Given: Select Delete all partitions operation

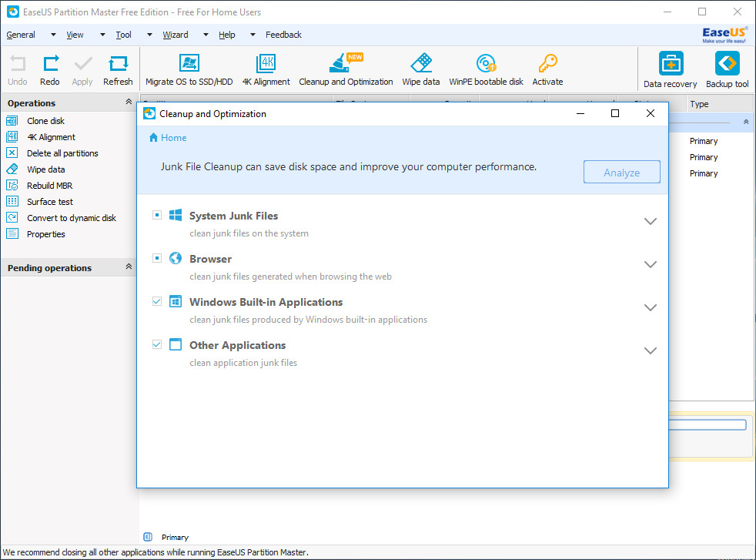Looking at the screenshot, I should point(62,153).
